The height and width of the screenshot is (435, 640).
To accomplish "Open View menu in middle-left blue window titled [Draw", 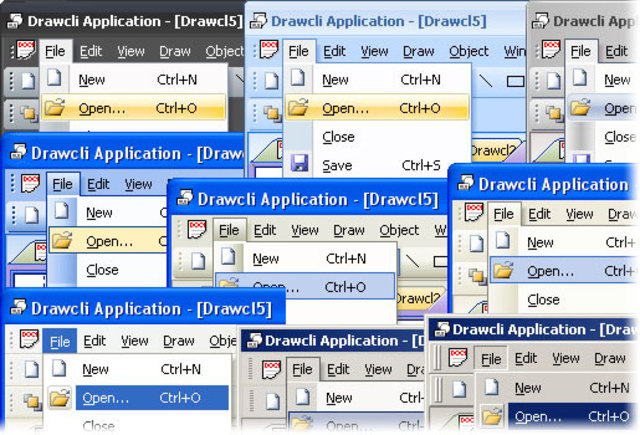I will click(x=138, y=184).
